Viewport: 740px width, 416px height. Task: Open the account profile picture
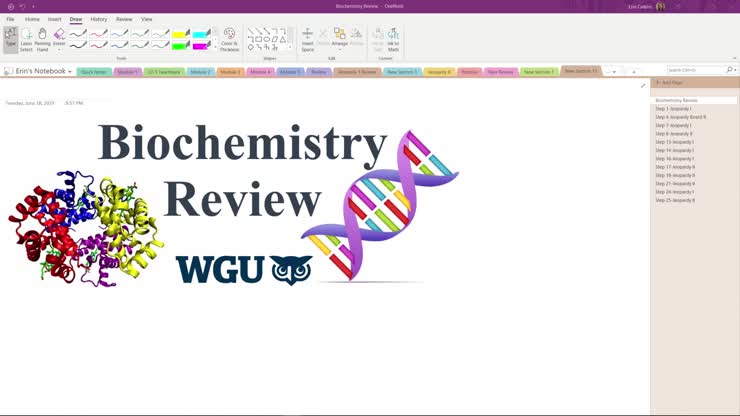click(660, 7)
